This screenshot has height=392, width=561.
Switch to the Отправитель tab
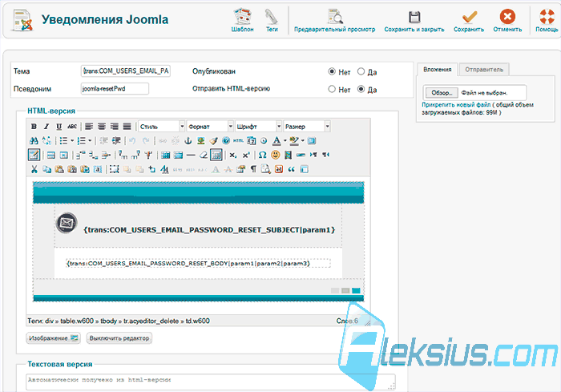pos(484,70)
